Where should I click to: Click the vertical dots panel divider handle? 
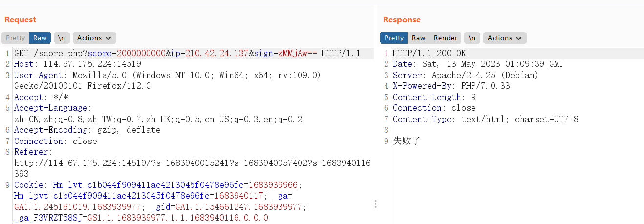(375, 204)
